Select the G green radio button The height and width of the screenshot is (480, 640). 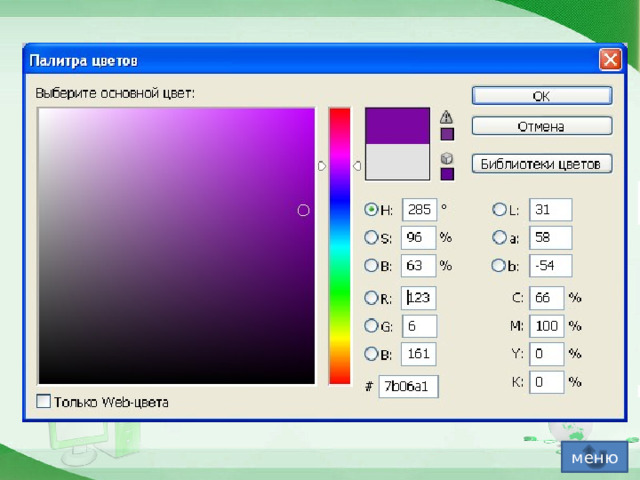click(x=371, y=326)
